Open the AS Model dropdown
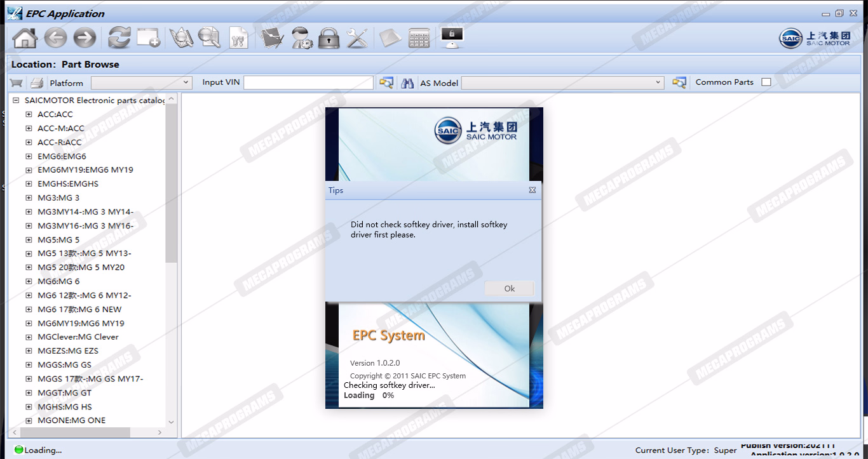Image resolution: width=868 pixels, height=459 pixels. pyautogui.click(x=562, y=83)
